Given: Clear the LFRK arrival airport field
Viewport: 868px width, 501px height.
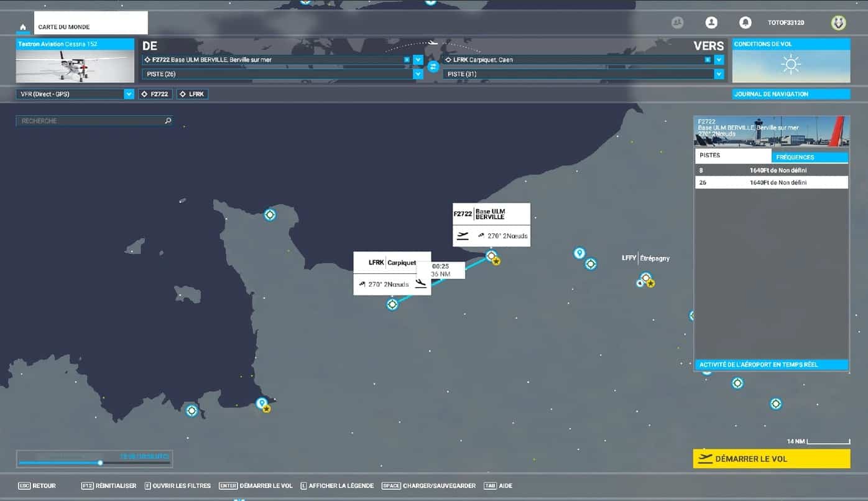Looking at the screenshot, I should (x=708, y=60).
